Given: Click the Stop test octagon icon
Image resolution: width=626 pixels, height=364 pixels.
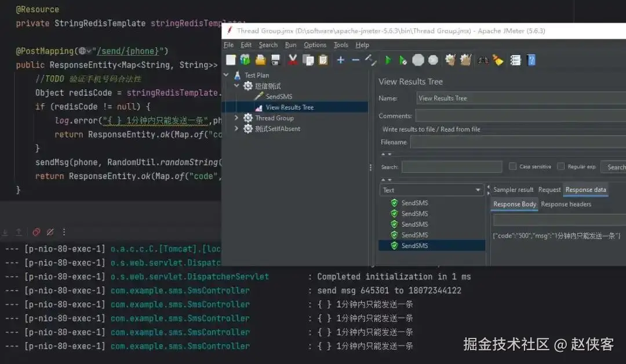Looking at the screenshot, I should [x=418, y=60].
